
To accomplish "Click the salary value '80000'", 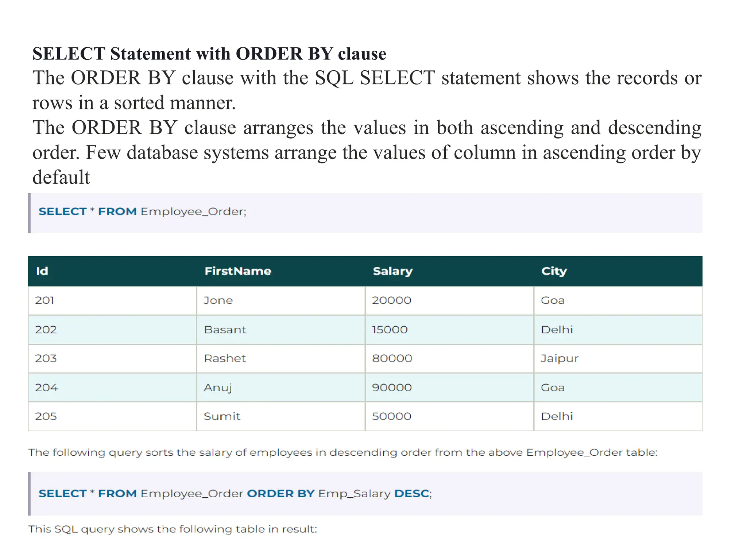I will [x=392, y=358].
